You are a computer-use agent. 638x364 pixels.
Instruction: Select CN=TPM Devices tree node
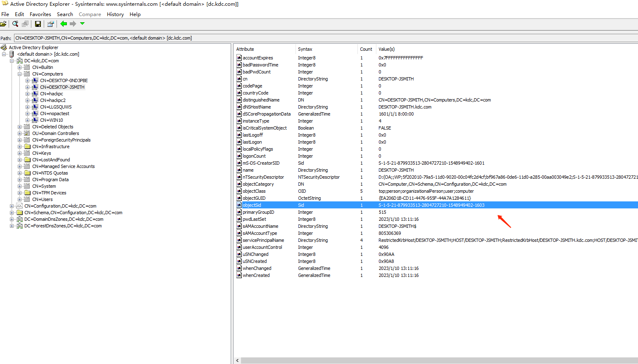click(x=49, y=193)
